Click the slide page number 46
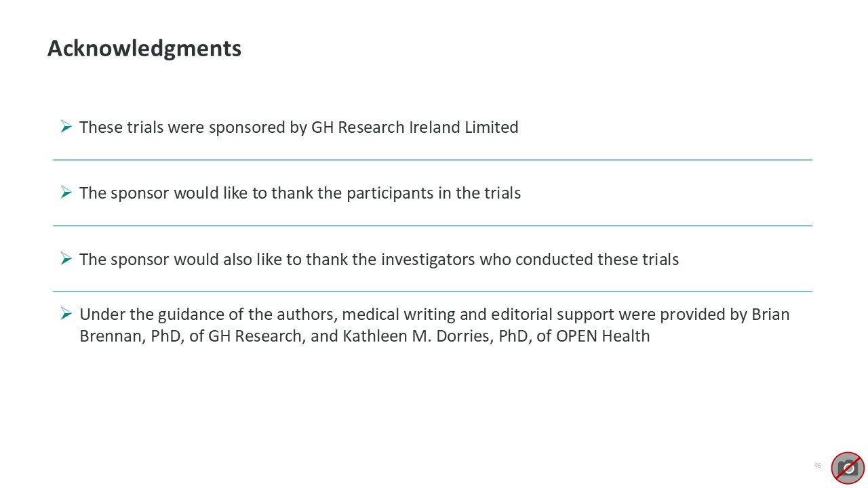 pos(817,466)
